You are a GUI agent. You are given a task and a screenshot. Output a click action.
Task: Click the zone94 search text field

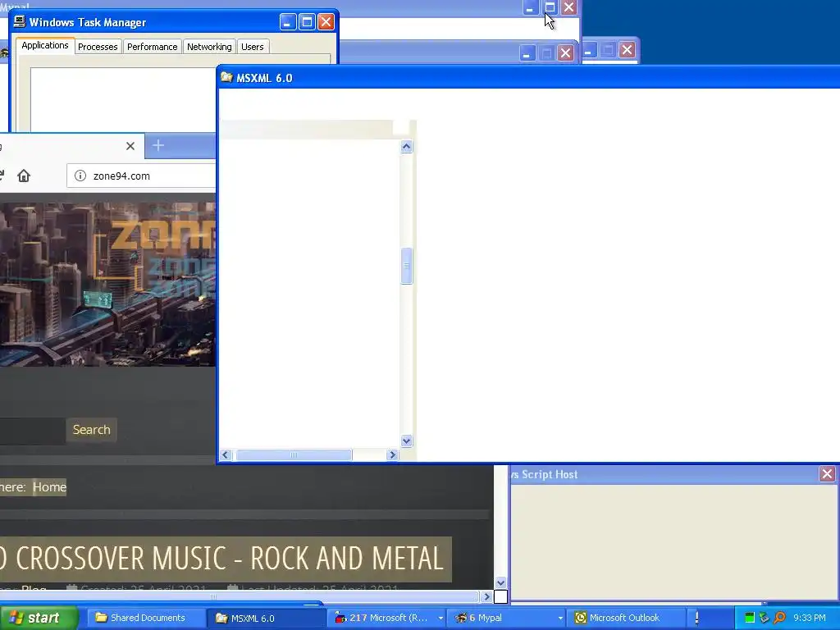point(32,430)
